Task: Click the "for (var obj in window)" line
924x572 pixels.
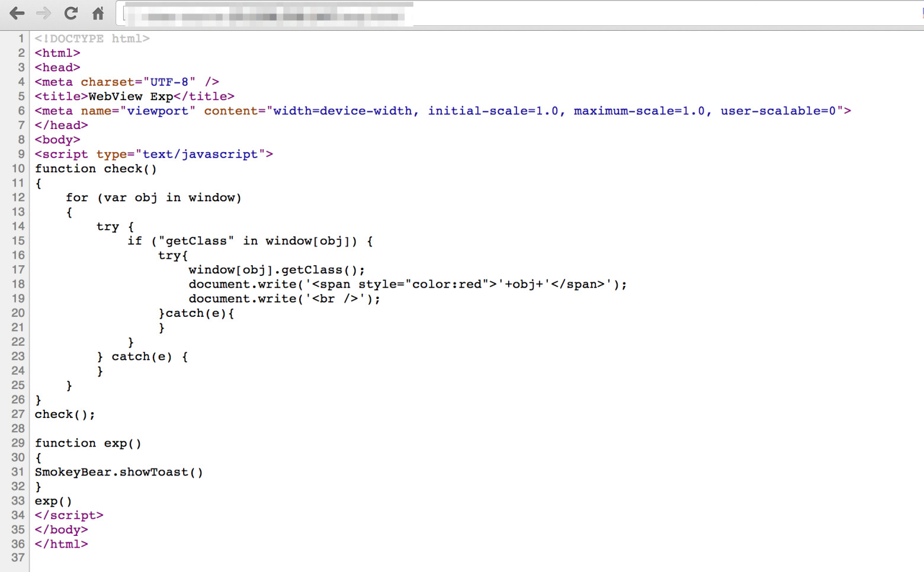Action: [153, 198]
